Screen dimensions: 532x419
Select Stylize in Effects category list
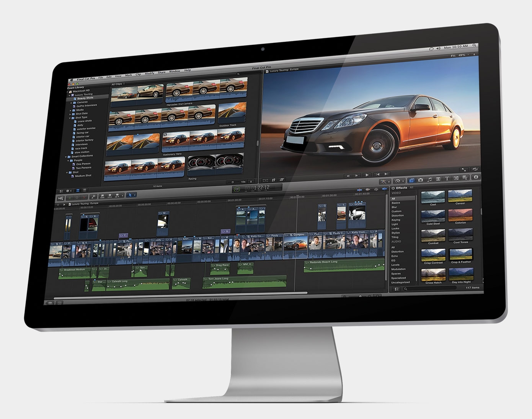396,233
